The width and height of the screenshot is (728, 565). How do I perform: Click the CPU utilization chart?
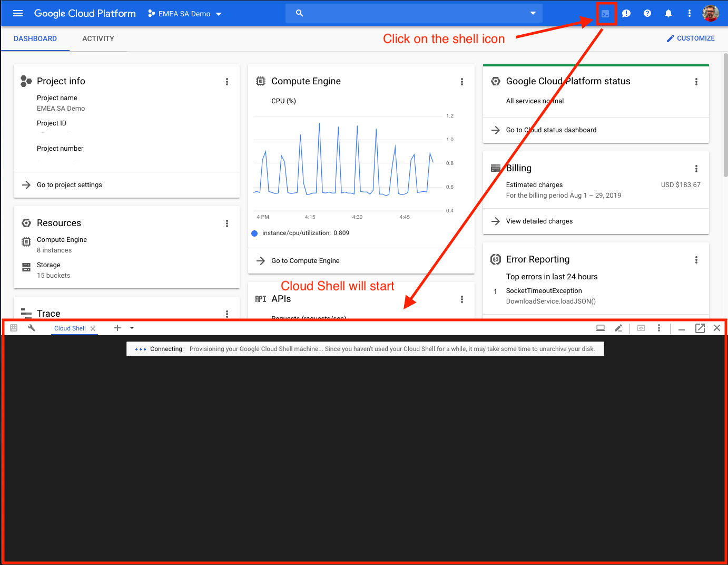(x=349, y=163)
